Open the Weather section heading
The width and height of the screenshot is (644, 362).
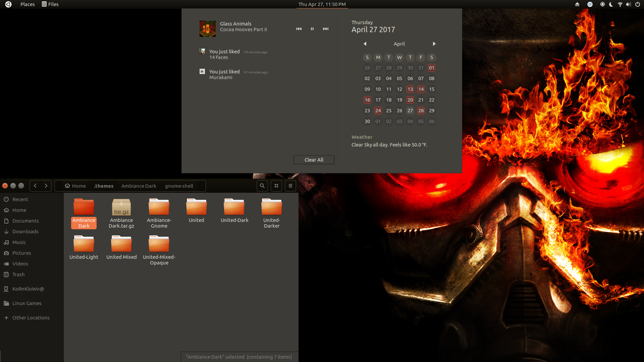click(362, 137)
